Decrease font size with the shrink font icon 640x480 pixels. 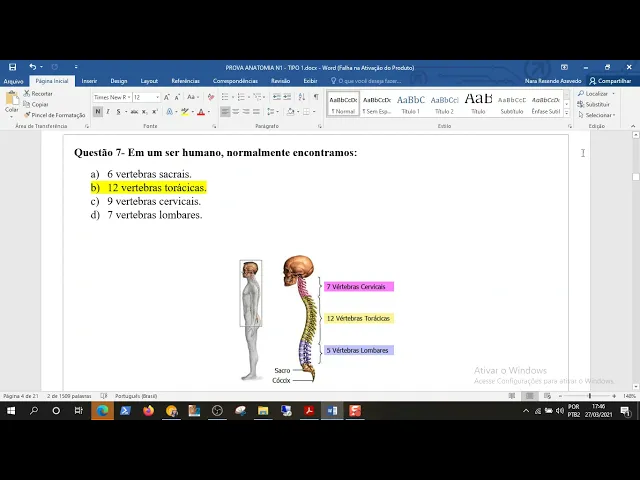[177, 97]
